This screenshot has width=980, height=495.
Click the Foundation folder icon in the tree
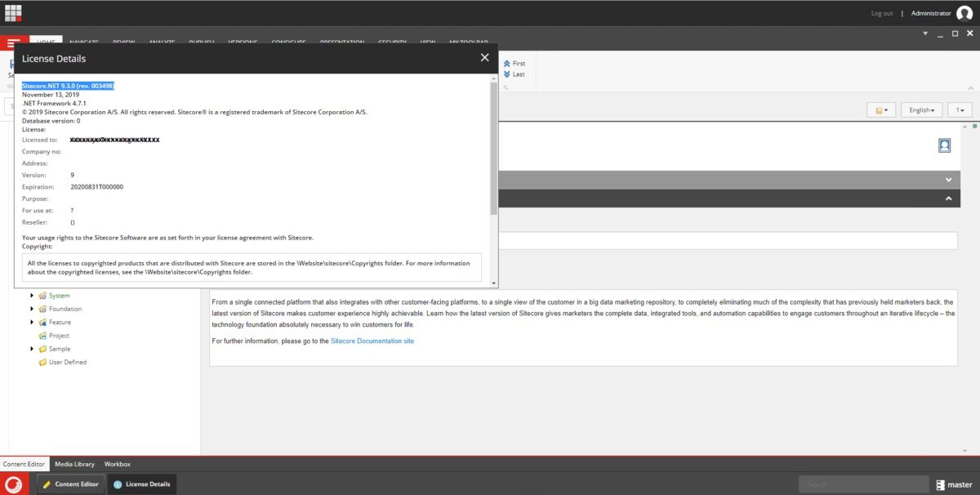tap(42, 309)
